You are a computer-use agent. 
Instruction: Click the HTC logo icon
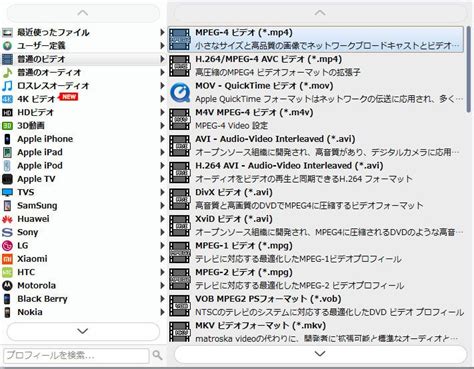click(7, 272)
